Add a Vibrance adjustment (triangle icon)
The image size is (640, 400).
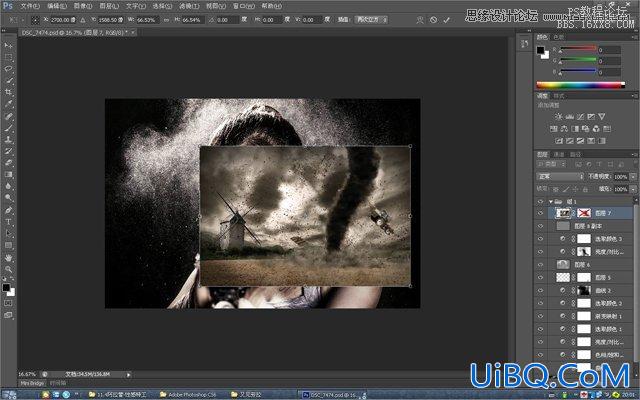point(602,116)
